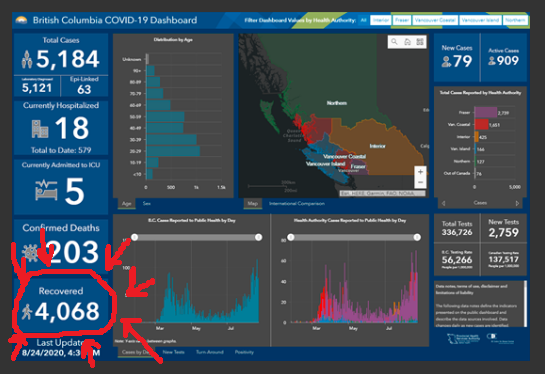The image size is (545, 374).
Task: Click the Currently Hospitalized value 18
Action: tap(72, 128)
